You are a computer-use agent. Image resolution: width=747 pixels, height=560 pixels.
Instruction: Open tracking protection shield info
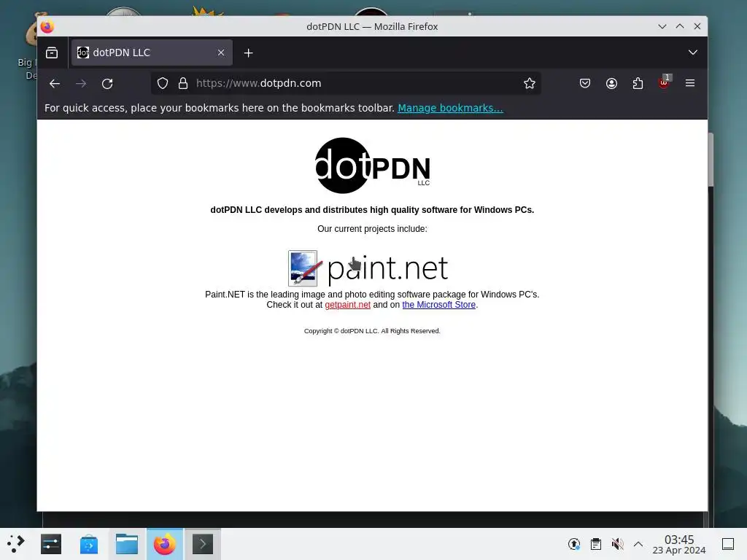163,83
